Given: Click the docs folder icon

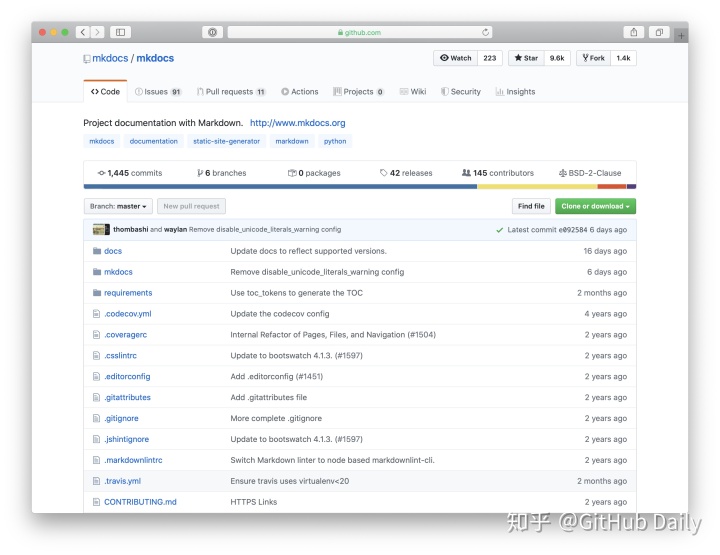Looking at the screenshot, I should coord(97,251).
